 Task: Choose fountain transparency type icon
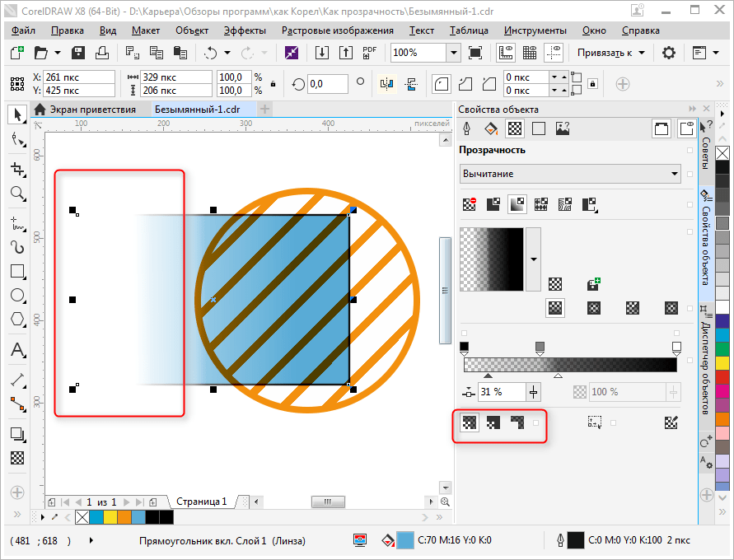coord(517,203)
